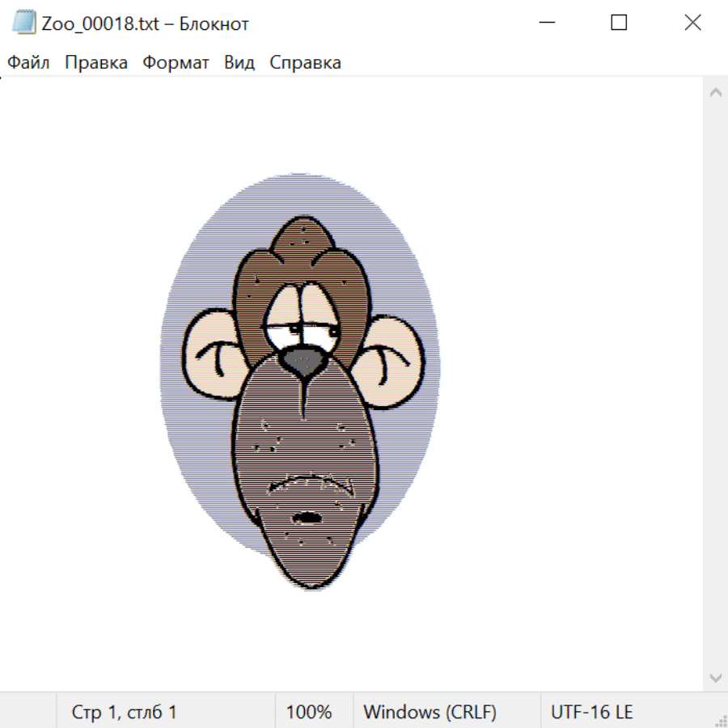Click the Notepad icon in title bar
728x728 pixels.
[x=23, y=23]
